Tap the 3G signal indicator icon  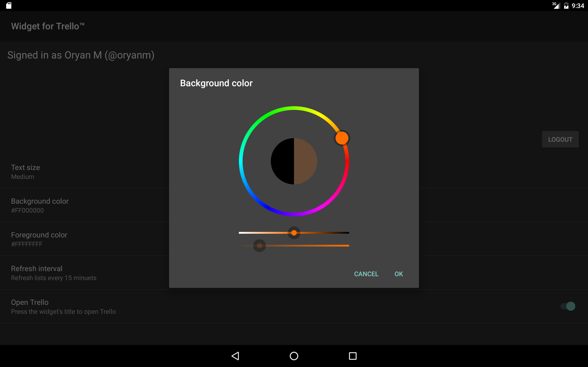point(556,5)
